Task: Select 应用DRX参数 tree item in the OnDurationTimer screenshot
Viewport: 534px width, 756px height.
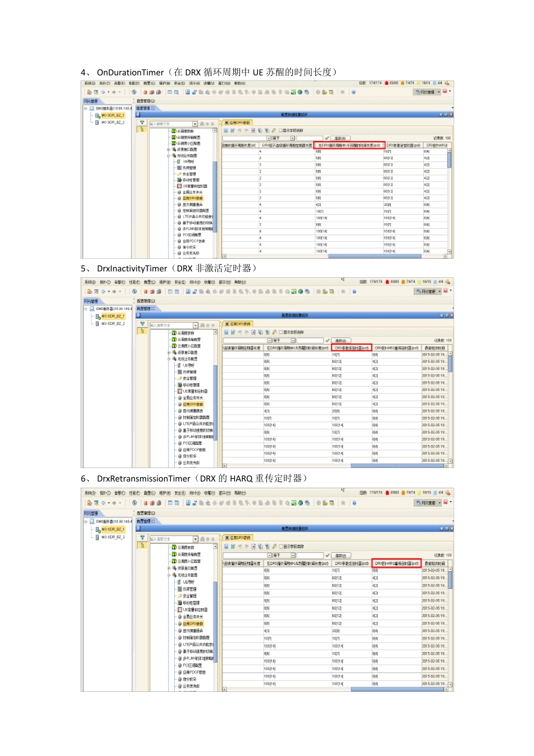Action: tap(192, 198)
